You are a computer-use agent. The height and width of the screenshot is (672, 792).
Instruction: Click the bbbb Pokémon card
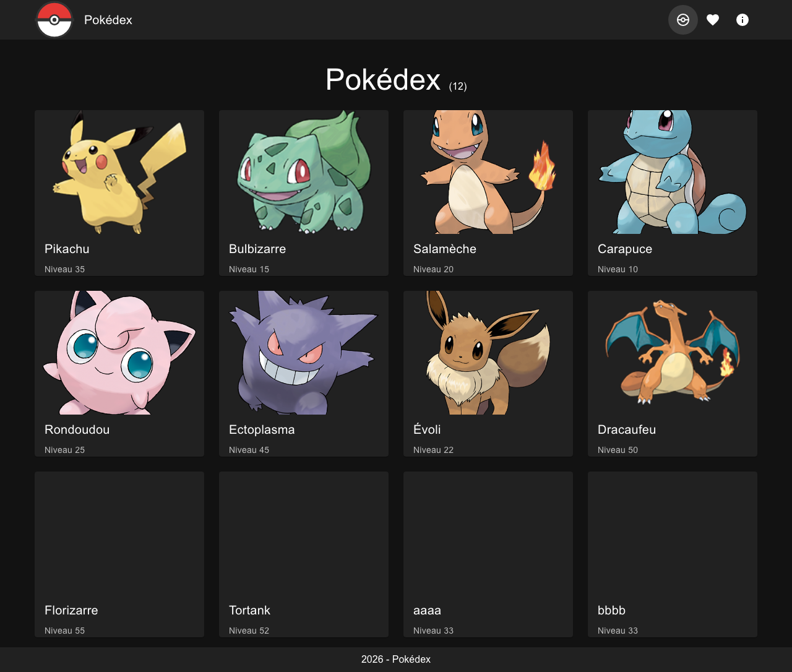pos(673,554)
